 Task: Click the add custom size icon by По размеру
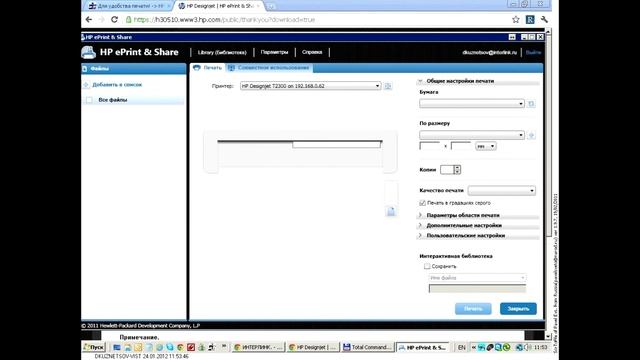[x=531, y=135]
